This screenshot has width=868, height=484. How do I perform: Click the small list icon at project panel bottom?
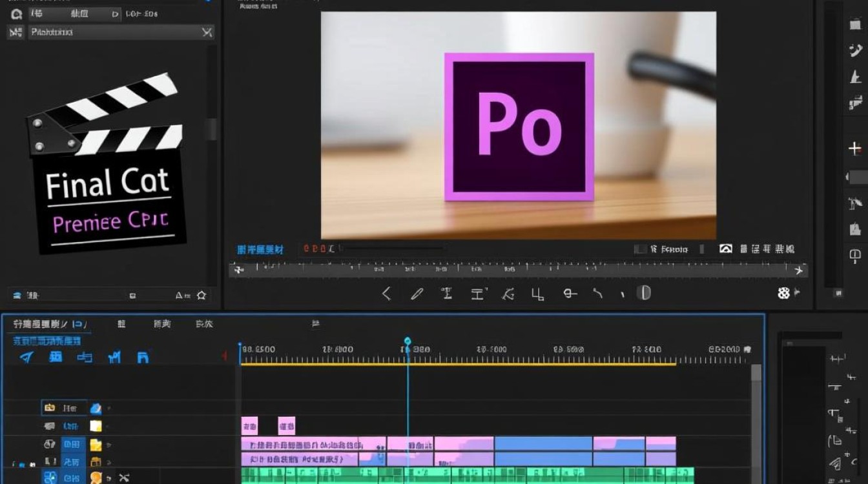point(132,296)
